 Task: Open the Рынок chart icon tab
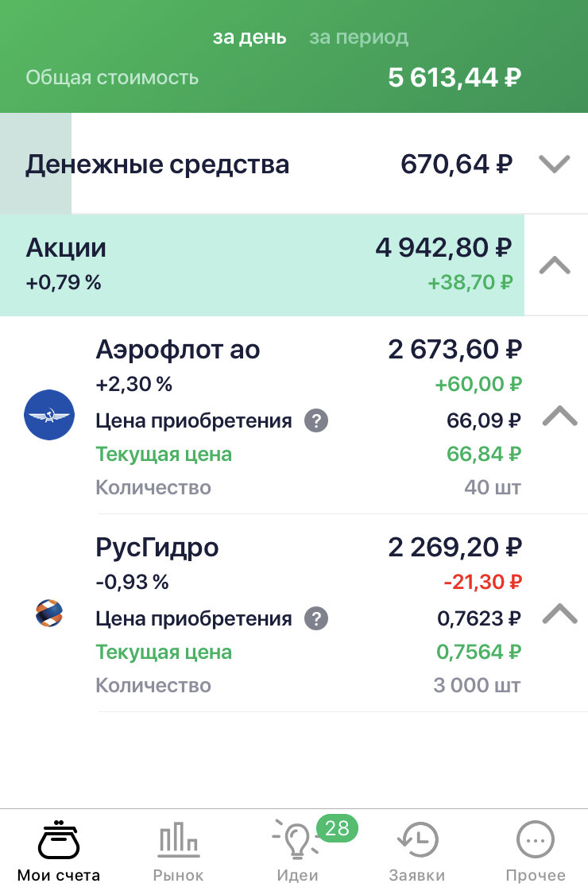pos(178,851)
